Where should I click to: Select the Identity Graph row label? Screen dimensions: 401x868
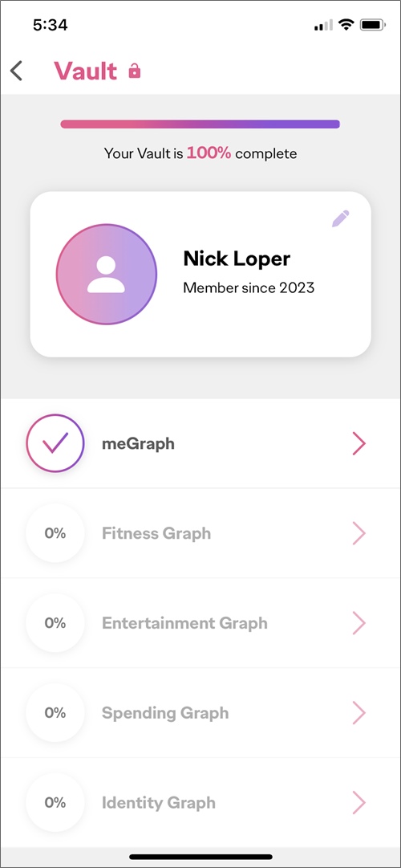(x=158, y=803)
